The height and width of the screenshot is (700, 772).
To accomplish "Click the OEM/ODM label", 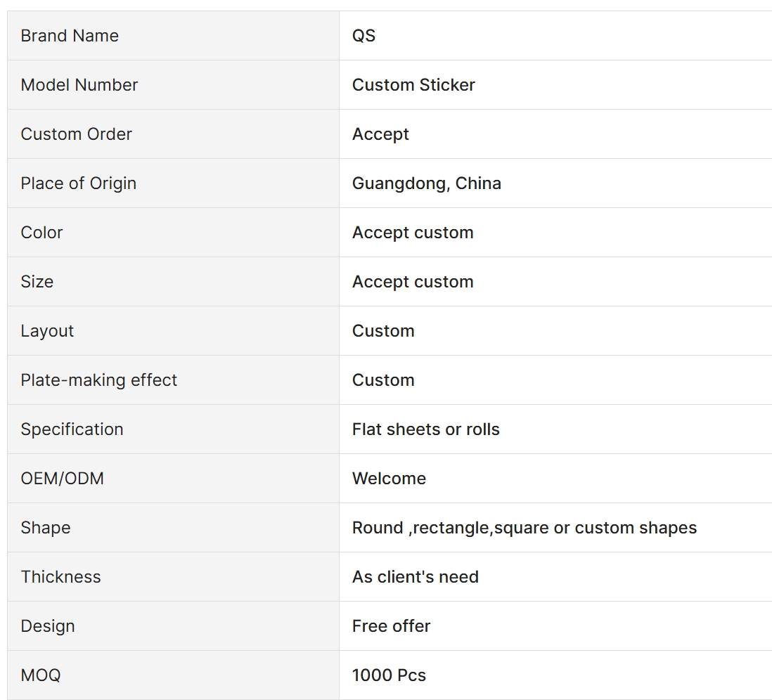I will [62, 479].
